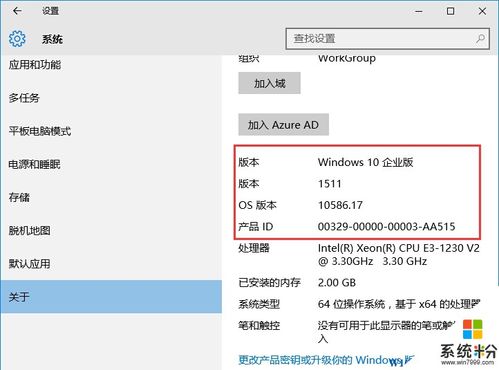
Task: Click the 加入 Azure AD button
Action: coord(283,125)
